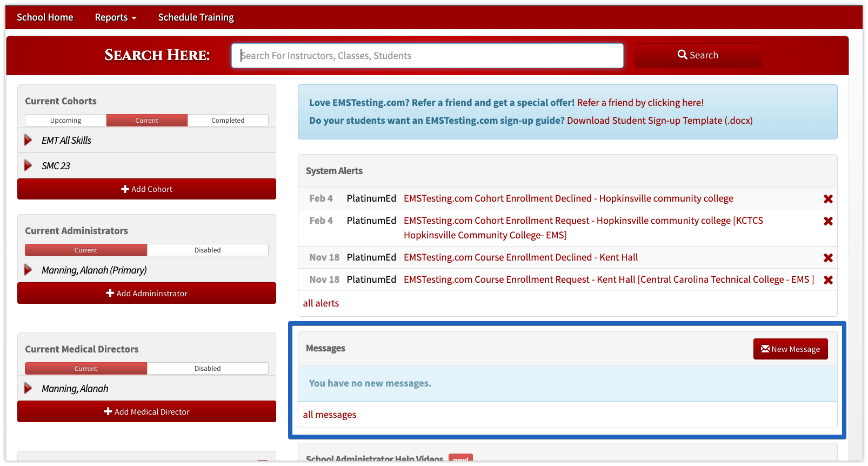868x466 pixels.
Task: Go to School Home
Action: click(45, 17)
